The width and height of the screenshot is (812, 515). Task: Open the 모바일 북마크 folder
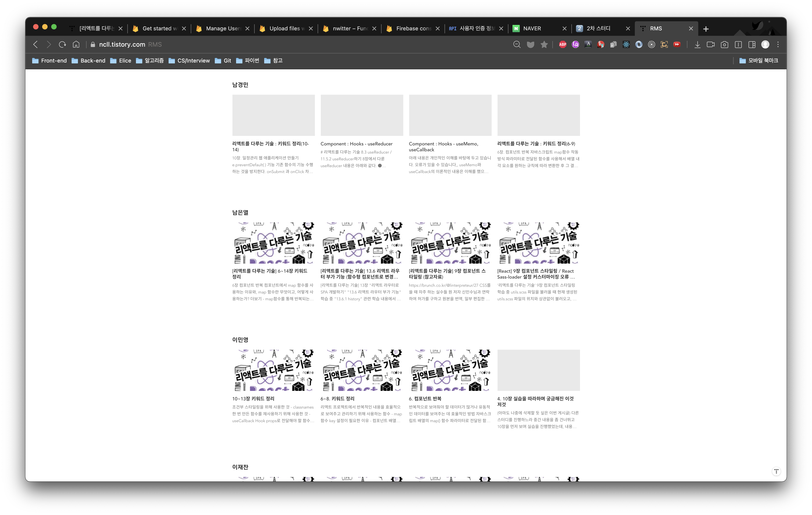pos(759,61)
